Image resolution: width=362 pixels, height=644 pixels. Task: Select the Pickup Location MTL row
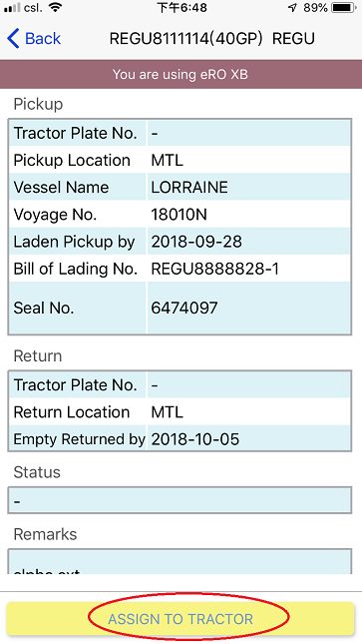180,160
